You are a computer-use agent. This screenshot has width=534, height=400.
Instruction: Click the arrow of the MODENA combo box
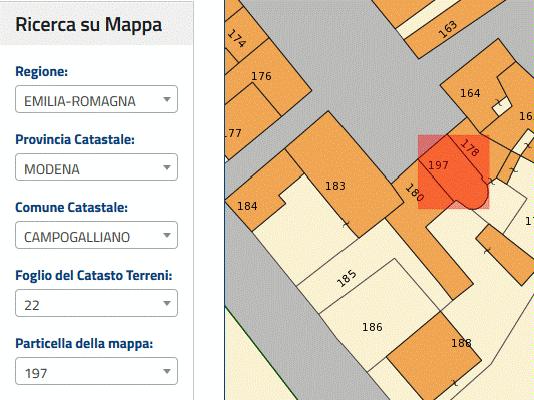(167, 167)
